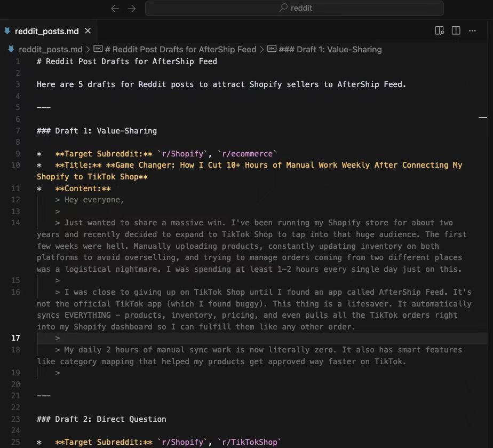This screenshot has height=448, width=493.
Task: Click the `r/ecommerce` code text
Action: pos(247,154)
